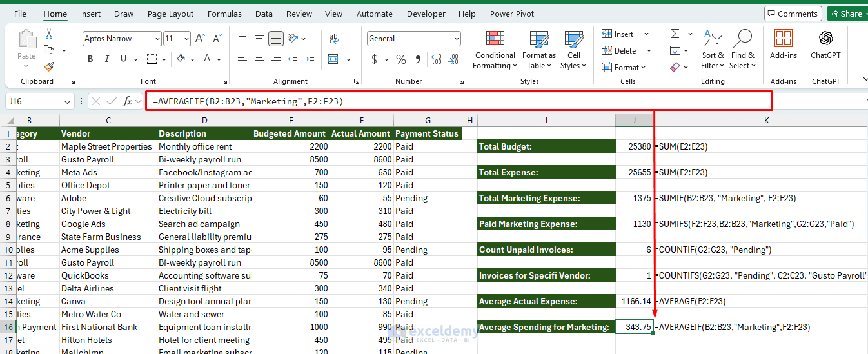Screen dimensions: 868x354
Task: Click the Font Color letter A
Action: [x=208, y=59]
